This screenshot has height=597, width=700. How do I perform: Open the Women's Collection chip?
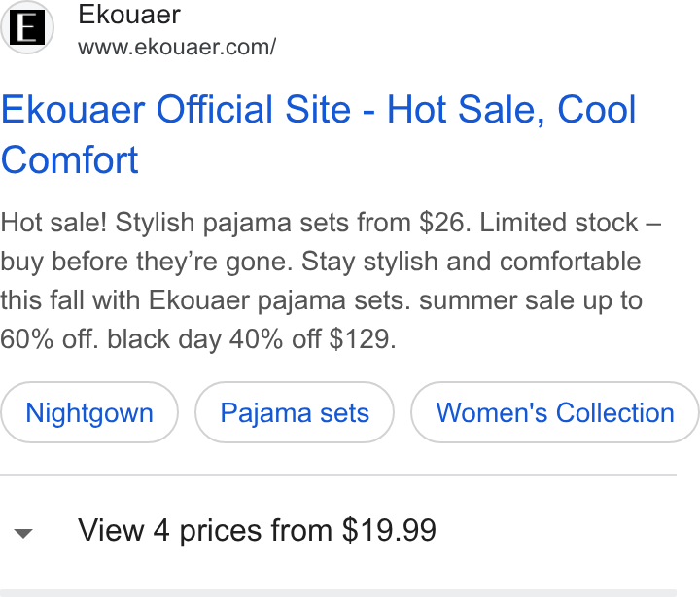tap(555, 412)
